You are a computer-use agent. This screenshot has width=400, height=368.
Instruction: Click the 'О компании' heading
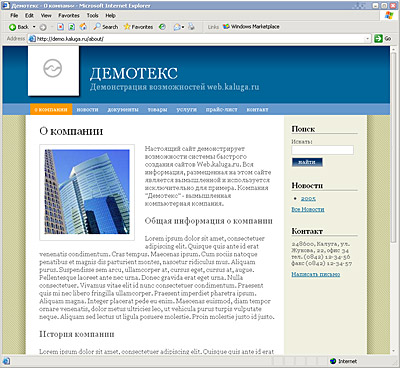(71, 131)
